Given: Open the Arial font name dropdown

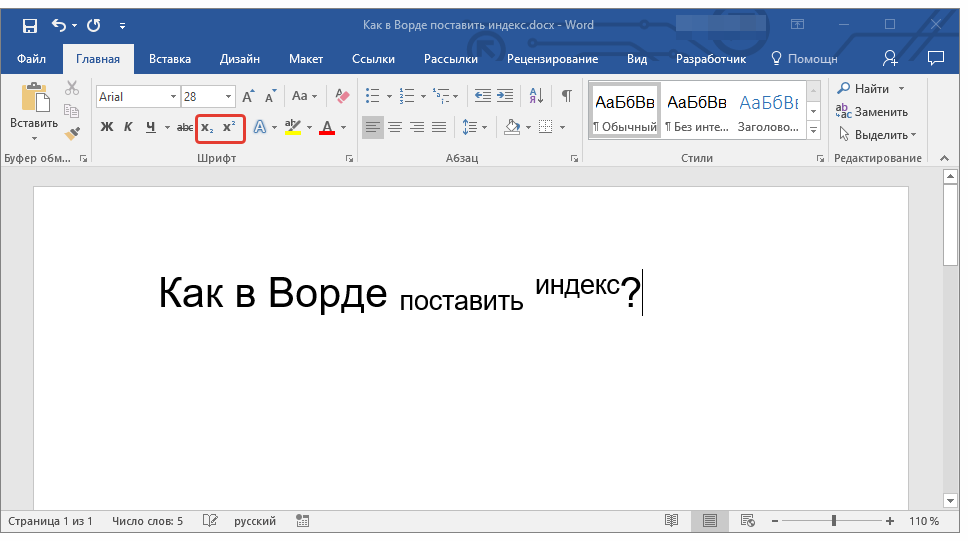Looking at the screenshot, I should pyautogui.click(x=173, y=96).
